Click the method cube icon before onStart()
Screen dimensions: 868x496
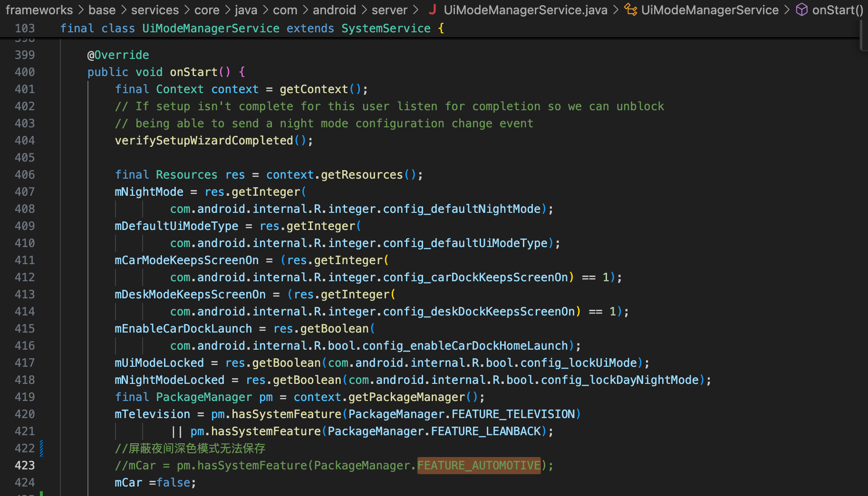click(802, 10)
